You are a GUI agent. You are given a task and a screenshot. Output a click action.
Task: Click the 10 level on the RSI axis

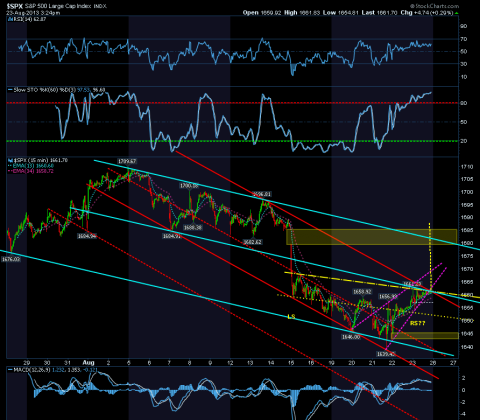click(464, 77)
